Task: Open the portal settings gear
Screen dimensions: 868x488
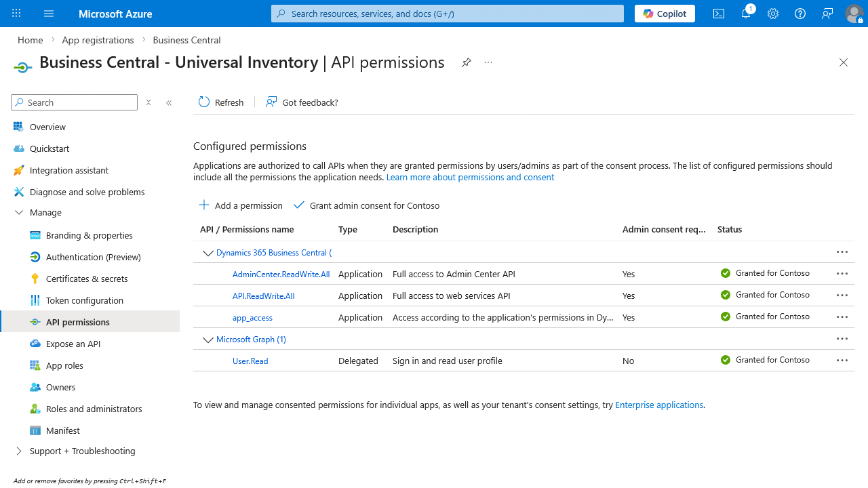Action: click(773, 14)
